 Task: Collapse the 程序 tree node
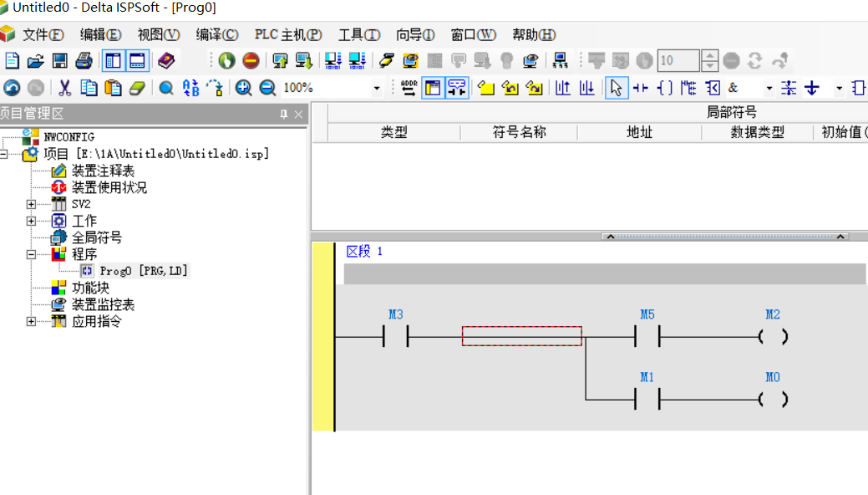(32, 254)
